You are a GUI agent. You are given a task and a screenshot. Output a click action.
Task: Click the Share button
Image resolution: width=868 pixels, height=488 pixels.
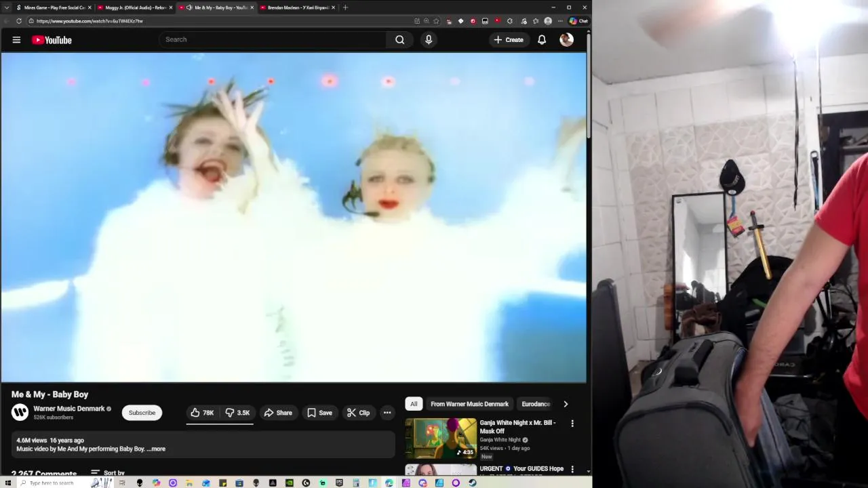278,413
